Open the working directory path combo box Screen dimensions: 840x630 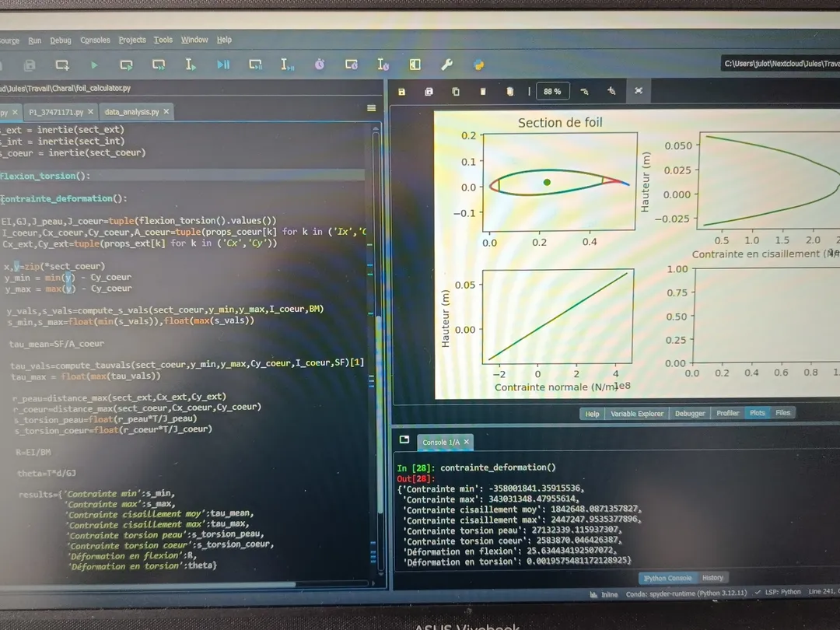click(x=781, y=64)
